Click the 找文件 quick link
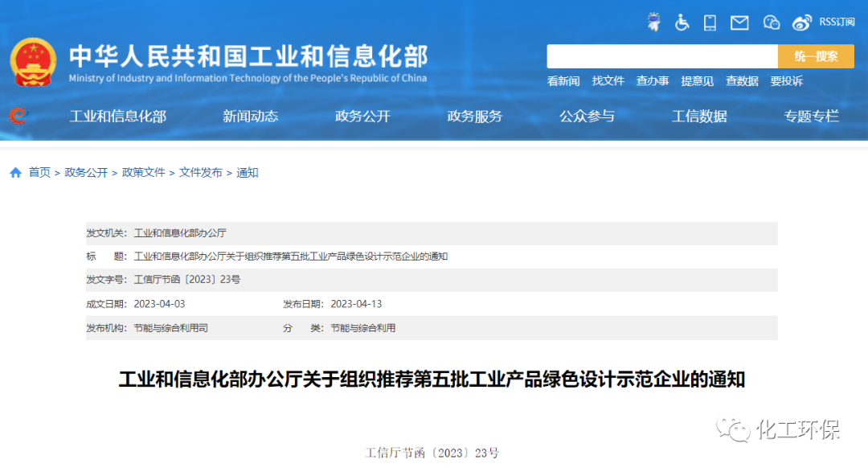This screenshot has width=868, height=468. pos(608,81)
